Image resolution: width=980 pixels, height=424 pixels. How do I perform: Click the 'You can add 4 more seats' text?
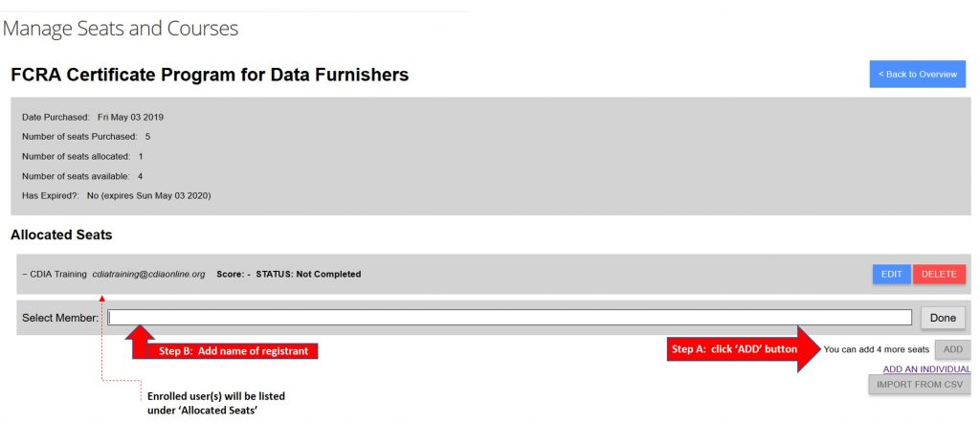click(877, 349)
